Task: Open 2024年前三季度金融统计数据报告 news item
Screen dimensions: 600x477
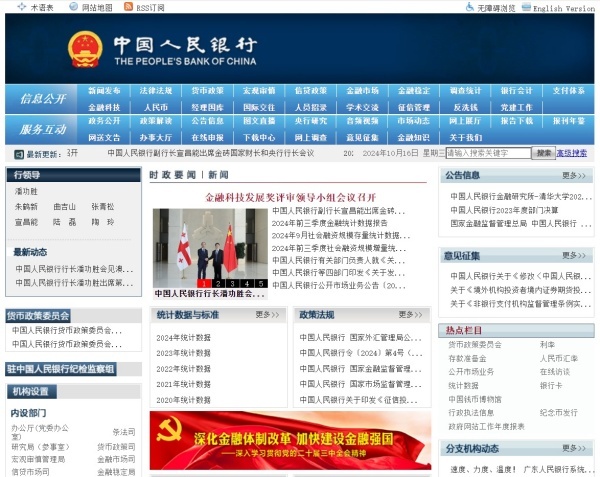Action: click(x=329, y=223)
